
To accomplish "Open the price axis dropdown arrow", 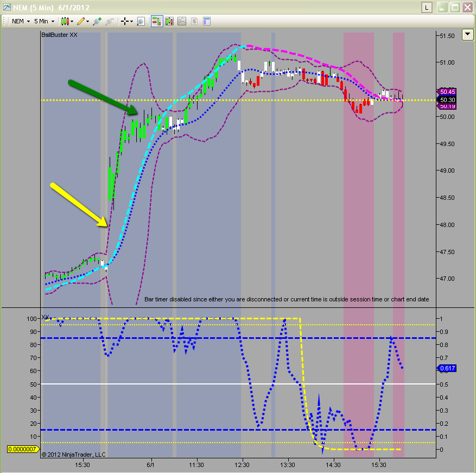I will tap(467, 35).
